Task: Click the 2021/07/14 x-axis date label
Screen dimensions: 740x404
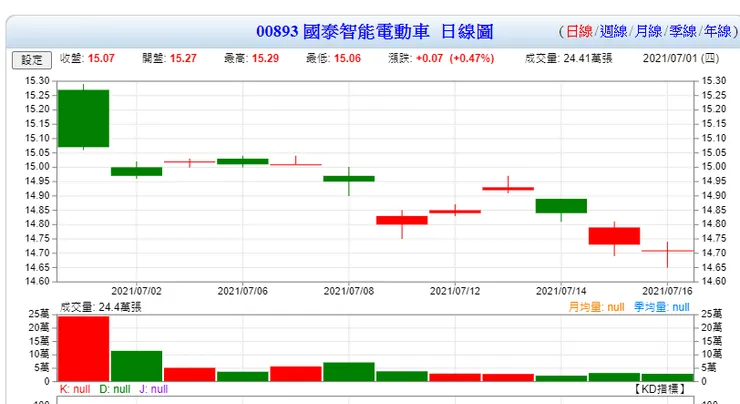Action: 561,291
